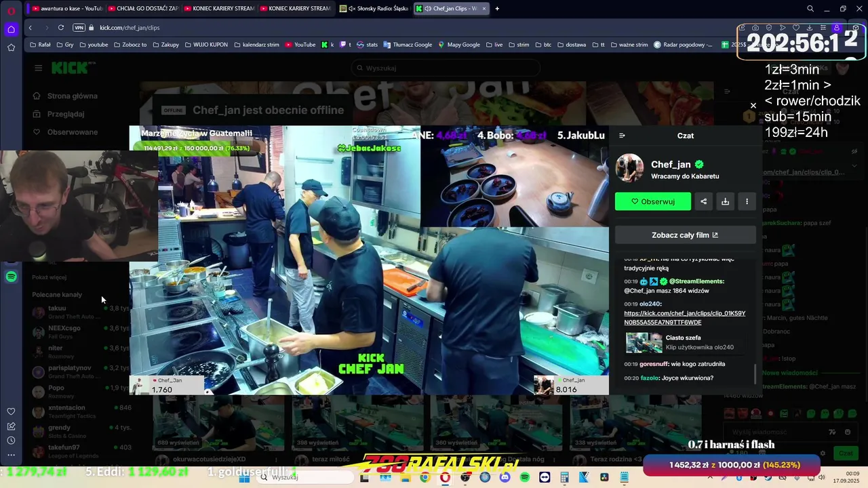Screen dimensions: 868x488
Task: Open recommended channel NEEXcsgo
Action: [x=81, y=331]
